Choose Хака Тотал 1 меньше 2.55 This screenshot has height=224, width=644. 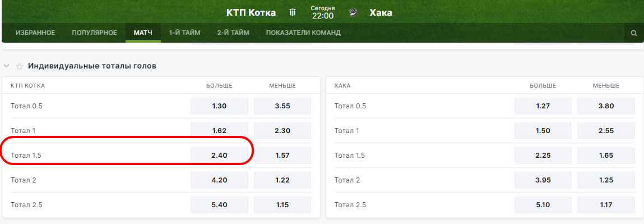[606, 131]
